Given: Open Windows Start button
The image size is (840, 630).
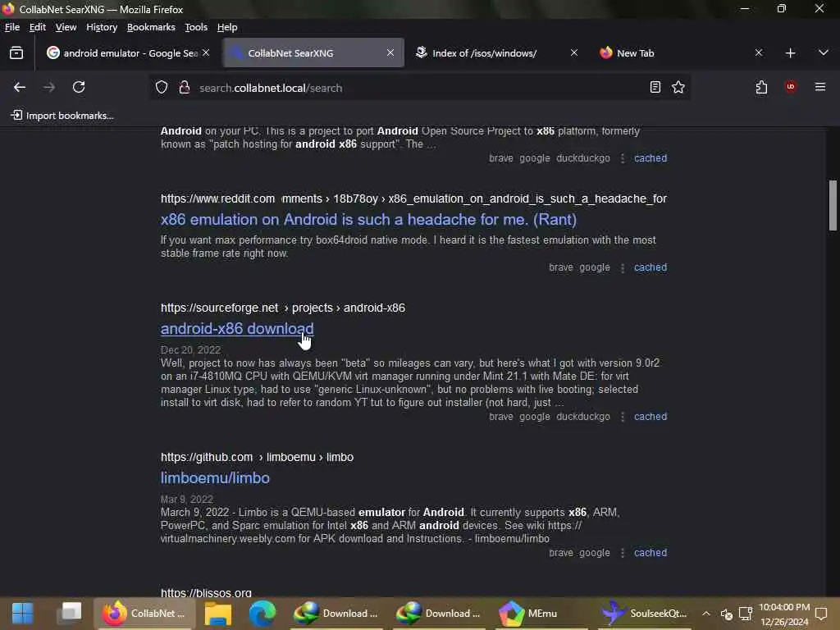Looking at the screenshot, I should click(x=22, y=613).
